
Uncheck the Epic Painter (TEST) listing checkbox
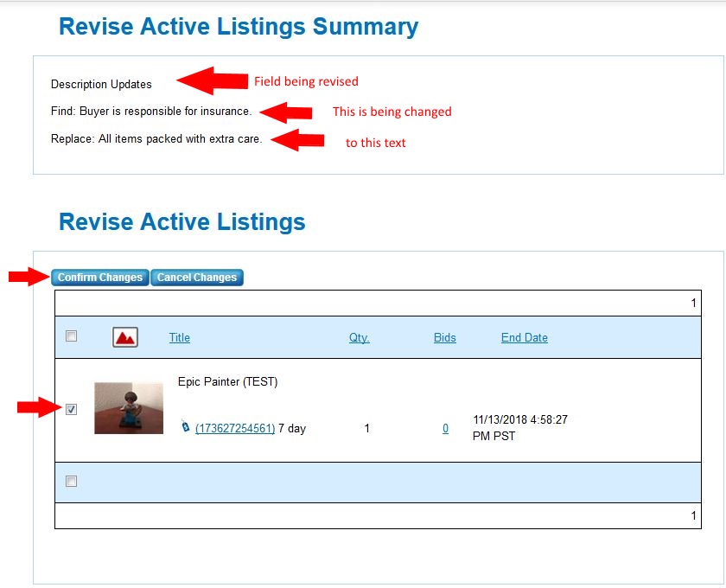[71, 409]
